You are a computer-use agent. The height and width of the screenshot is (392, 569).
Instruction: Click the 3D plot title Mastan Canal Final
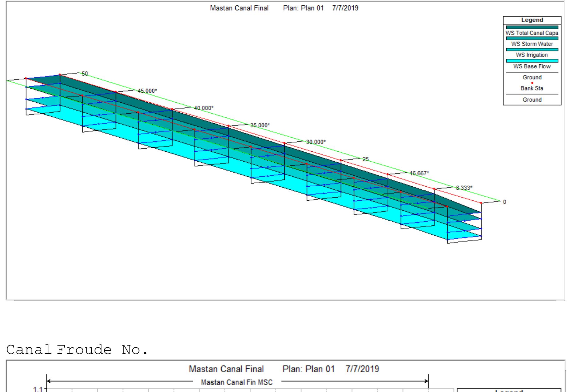(x=239, y=8)
